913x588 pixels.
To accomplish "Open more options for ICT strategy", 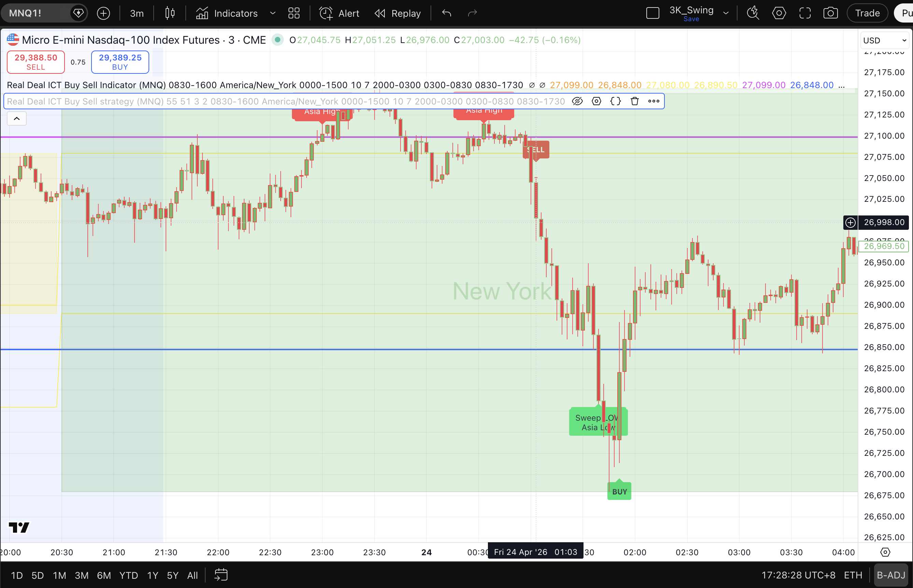I will [654, 101].
